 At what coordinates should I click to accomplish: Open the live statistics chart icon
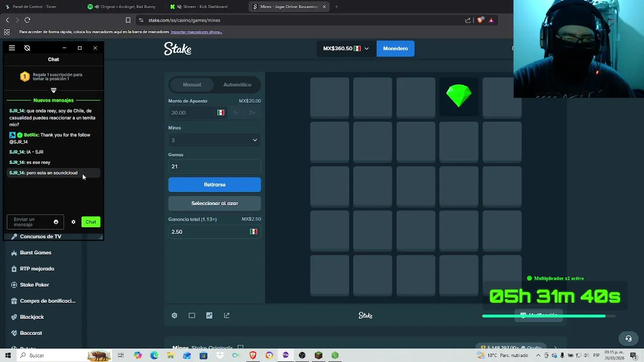[209, 315]
